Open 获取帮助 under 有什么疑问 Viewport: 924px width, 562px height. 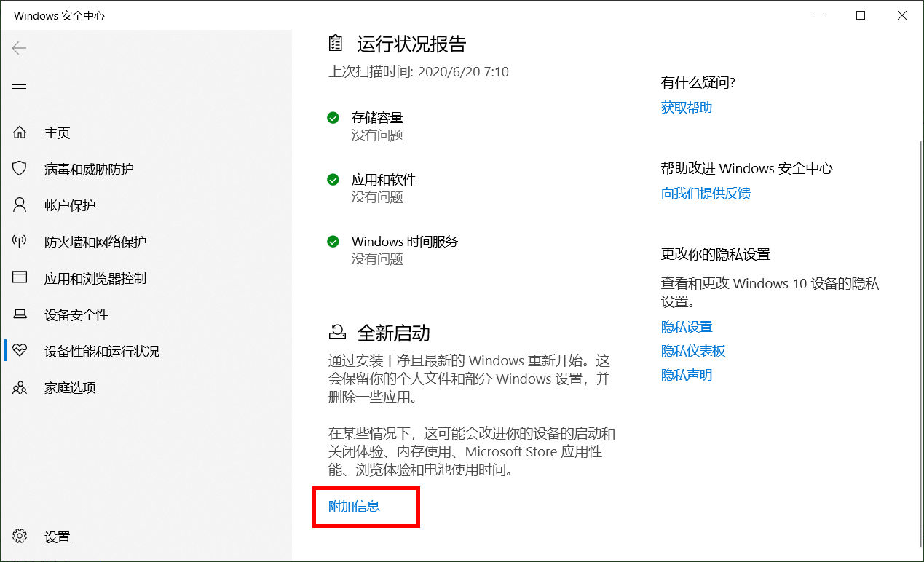click(x=685, y=107)
